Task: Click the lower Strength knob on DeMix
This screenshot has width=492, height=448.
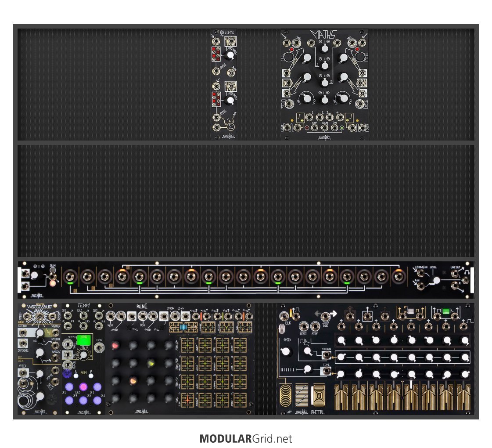Action: click(x=230, y=101)
